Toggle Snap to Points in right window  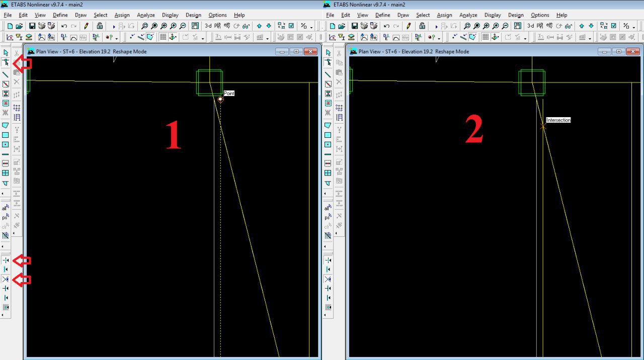(x=328, y=260)
